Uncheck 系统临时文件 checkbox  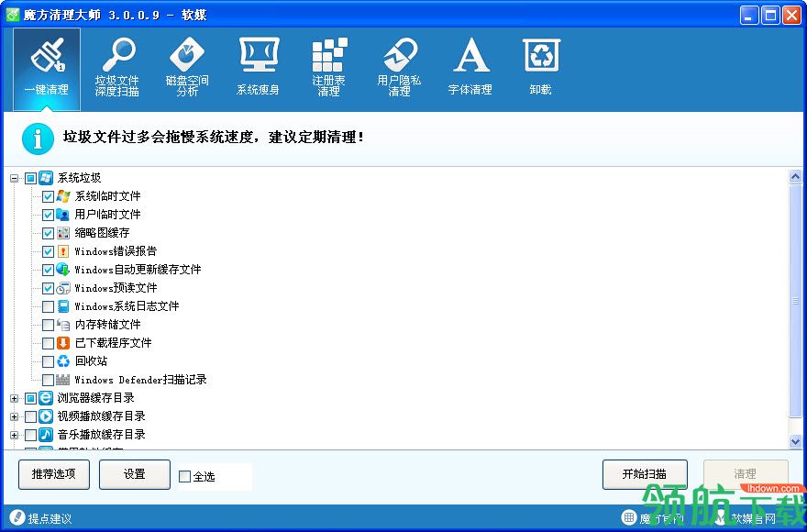coord(48,196)
